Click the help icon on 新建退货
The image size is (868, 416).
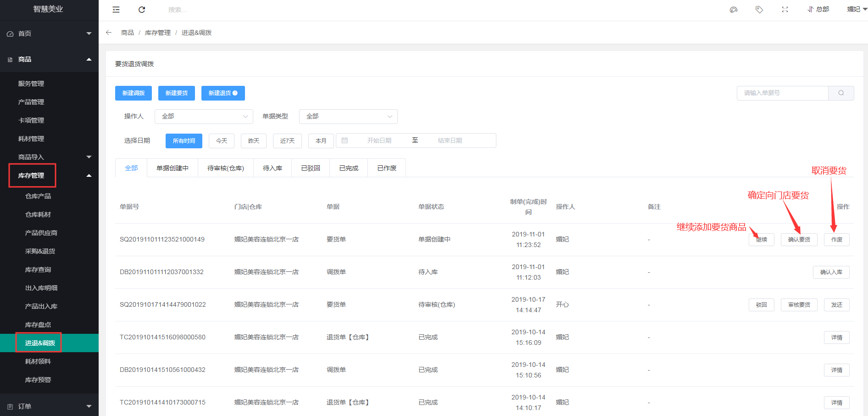(x=235, y=93)
